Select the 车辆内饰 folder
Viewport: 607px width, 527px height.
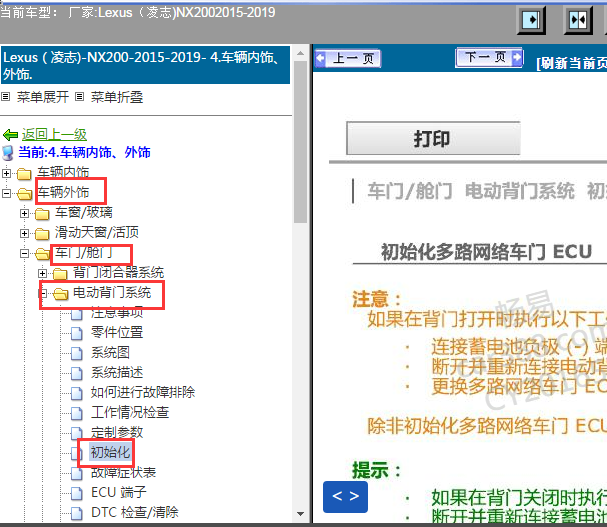tap(63, 172)
